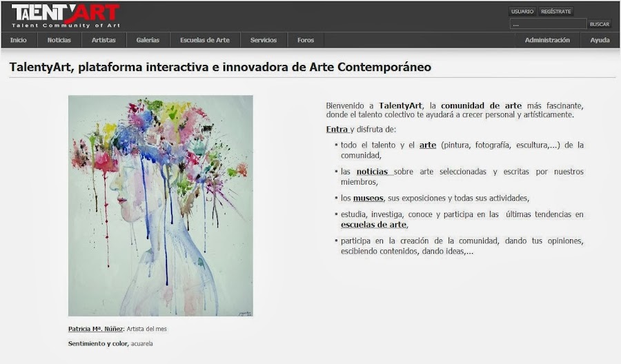
Task: Follow the arte link
Action: (x=428, y=145)
